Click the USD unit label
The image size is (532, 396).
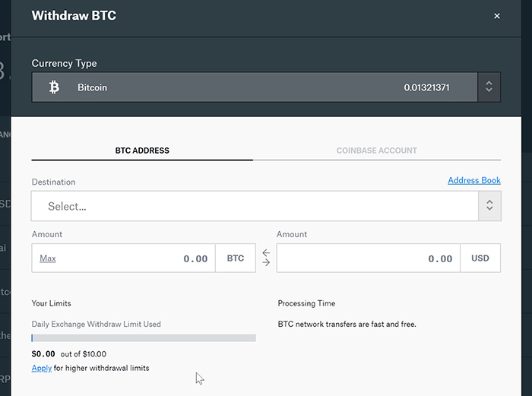pos(480,258)
